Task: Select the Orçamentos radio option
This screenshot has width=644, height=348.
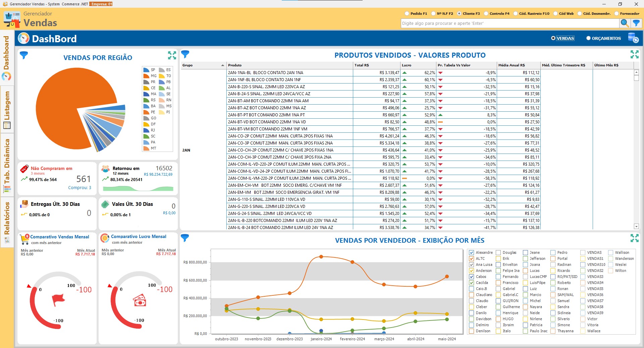Action: click(x=588, y=38)
